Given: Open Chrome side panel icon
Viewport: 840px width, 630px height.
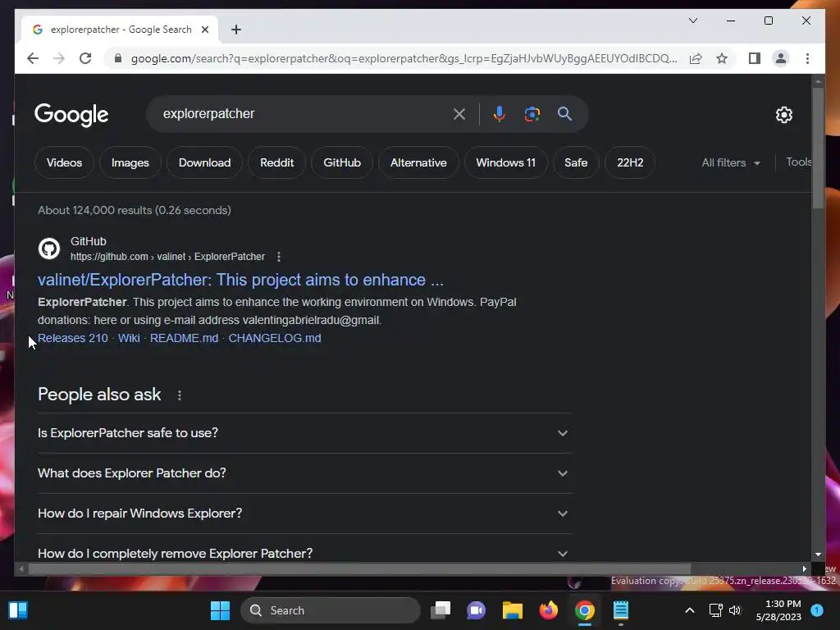Looking at the screenshot, I should coord(755,58).
